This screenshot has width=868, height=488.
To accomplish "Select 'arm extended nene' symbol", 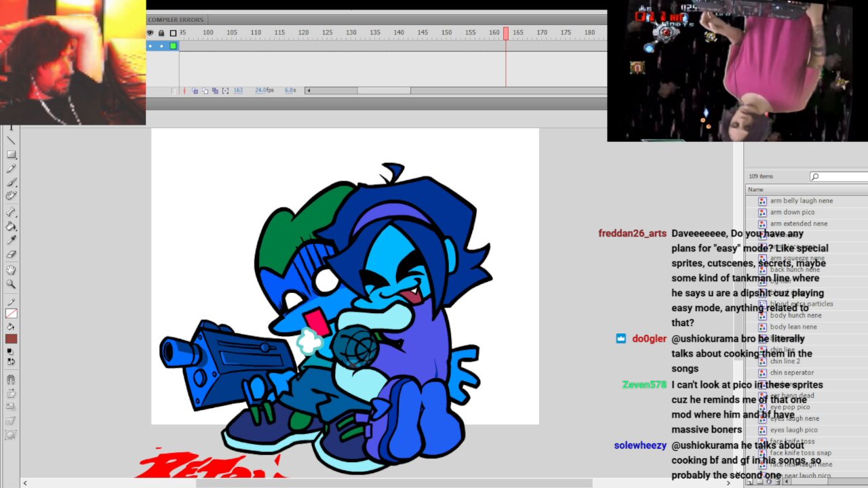I will pos(799,224).
